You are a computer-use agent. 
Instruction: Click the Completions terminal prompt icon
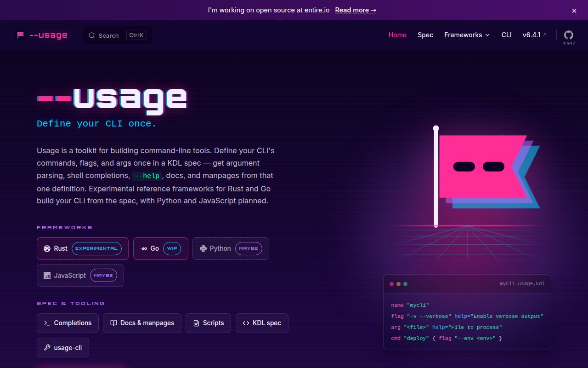click(x=47, y=323)
